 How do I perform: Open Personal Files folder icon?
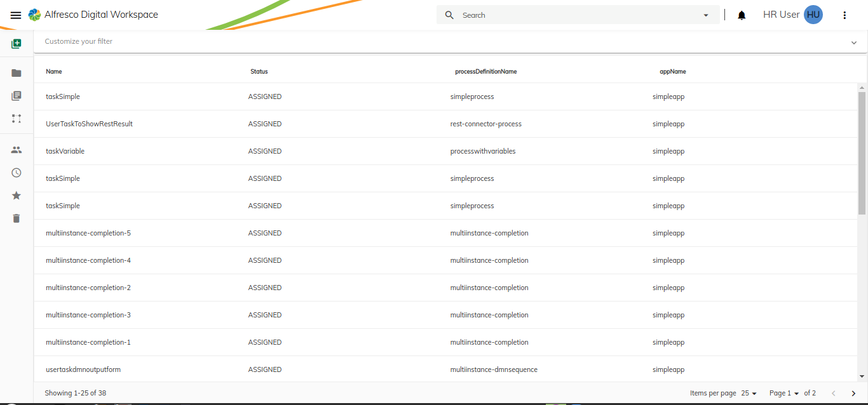(17, 73)
